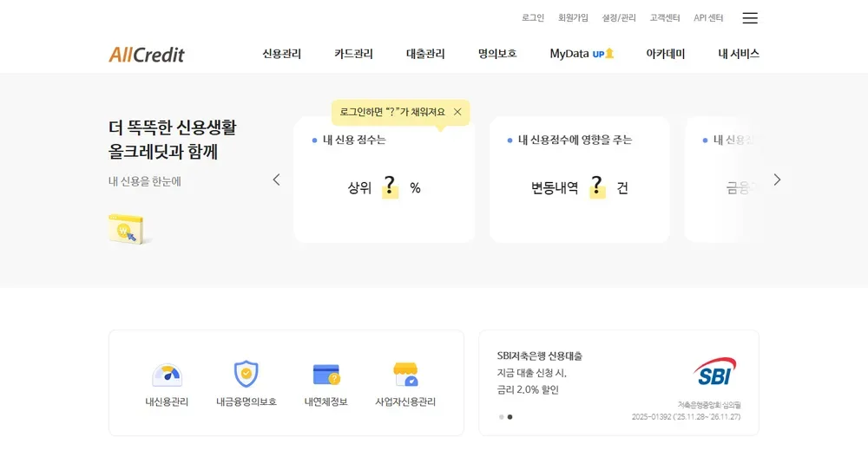Open the hamburger menu icon
The width and height of the screenshot is (868, 470).
(x=750, y=18)
